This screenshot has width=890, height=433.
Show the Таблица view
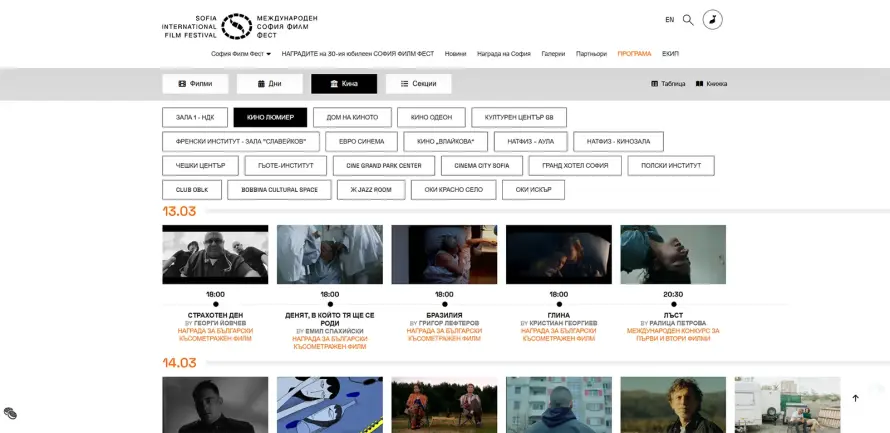[668, 84]
